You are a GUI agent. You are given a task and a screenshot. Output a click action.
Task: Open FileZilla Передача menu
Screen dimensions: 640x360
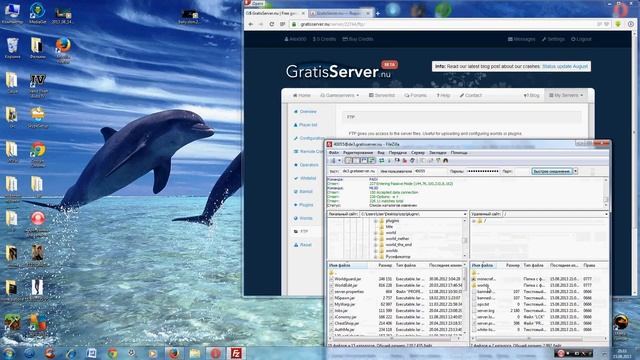pos(397,153)
